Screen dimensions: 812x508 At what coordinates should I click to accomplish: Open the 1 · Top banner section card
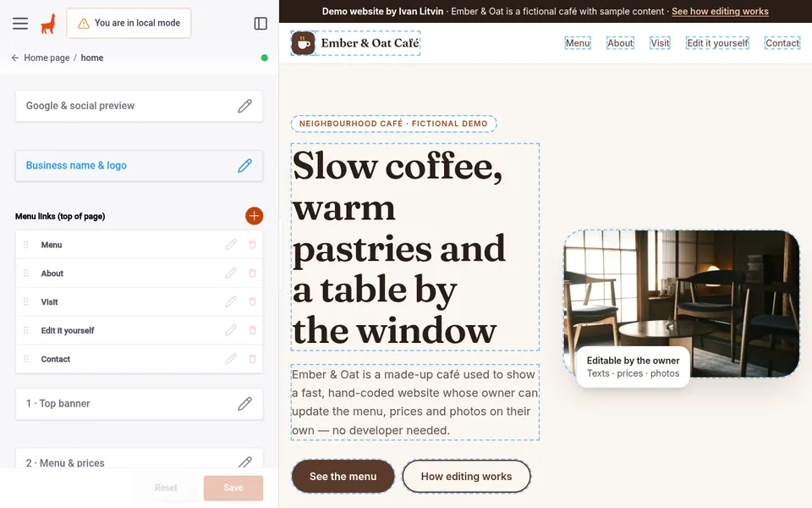coord(139,404)
